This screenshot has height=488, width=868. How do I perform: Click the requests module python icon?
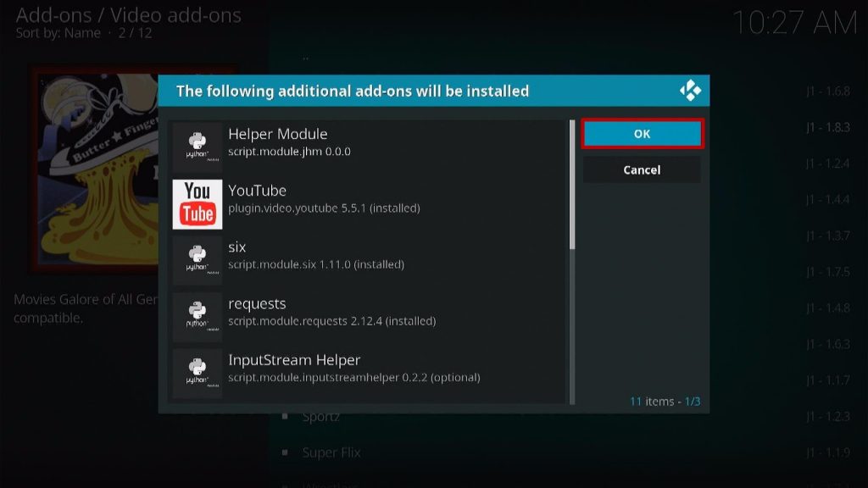click(x=197, y=317)
